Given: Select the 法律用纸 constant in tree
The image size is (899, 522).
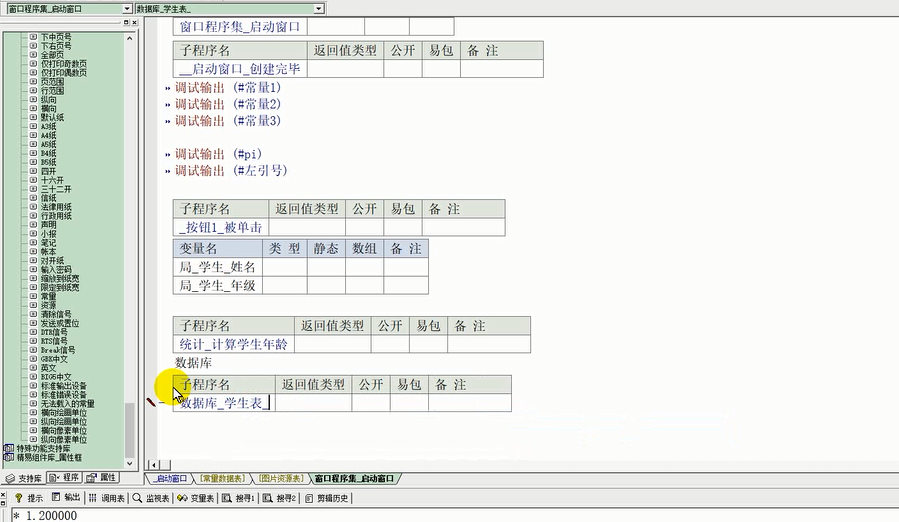Looking at the screenshot, I should (x=56, y=207).
